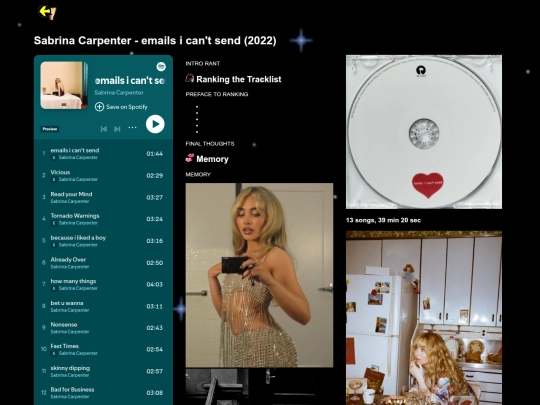Open the mirror selfie photo

coord(259,275)
